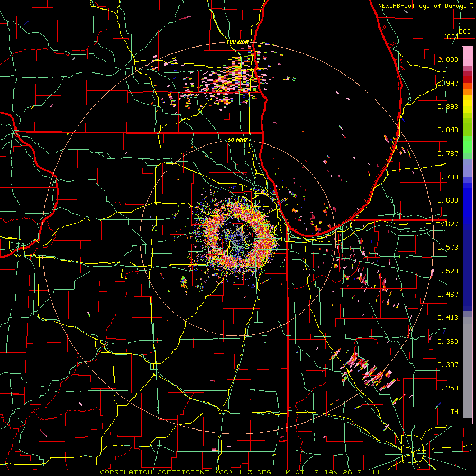The height and width of the screenshot is (476, 476).
Task: Click the 0.840 scale value
Action: 448,130
